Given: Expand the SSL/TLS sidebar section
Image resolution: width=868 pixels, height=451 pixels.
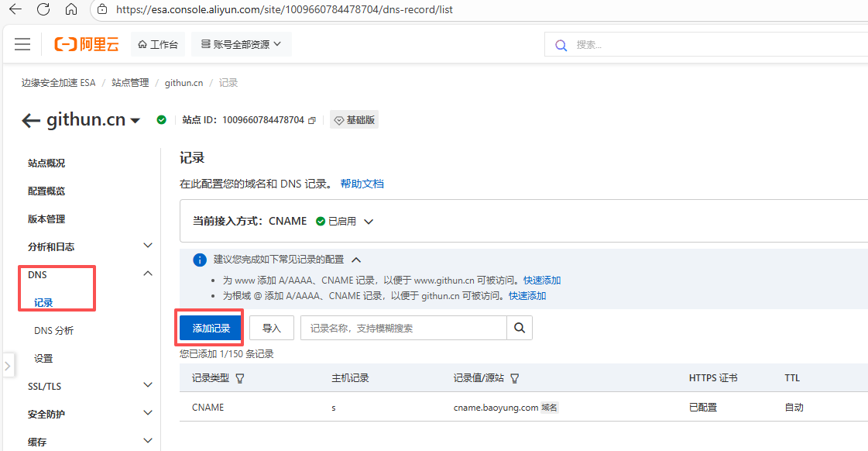Looking at the screenshot, I should pyautogui.click(x=148, y=386).
